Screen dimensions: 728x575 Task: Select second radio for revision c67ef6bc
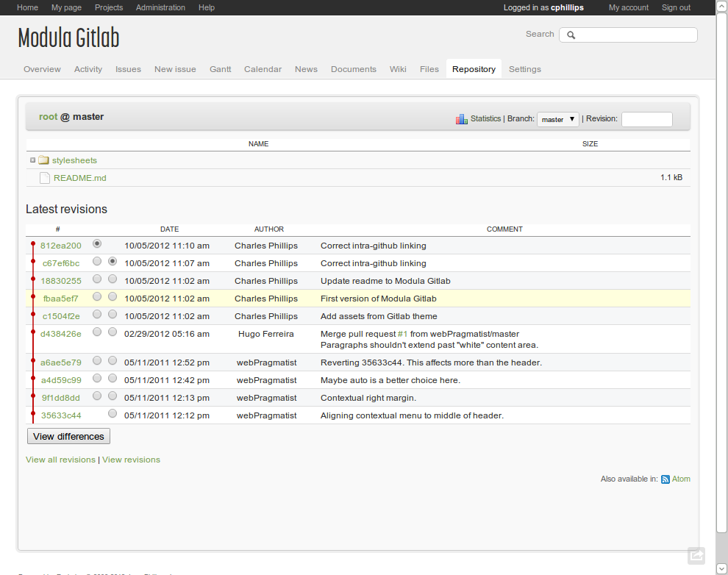(113, 261)
